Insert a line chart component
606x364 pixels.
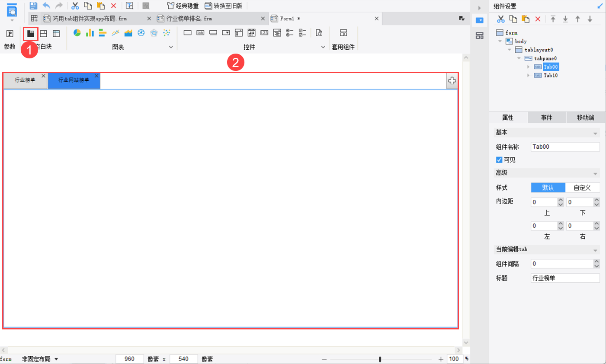coord(115,33)
